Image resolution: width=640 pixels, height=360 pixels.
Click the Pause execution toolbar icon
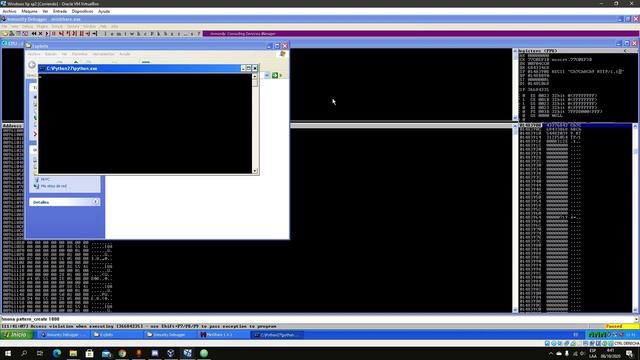point(54,33)
